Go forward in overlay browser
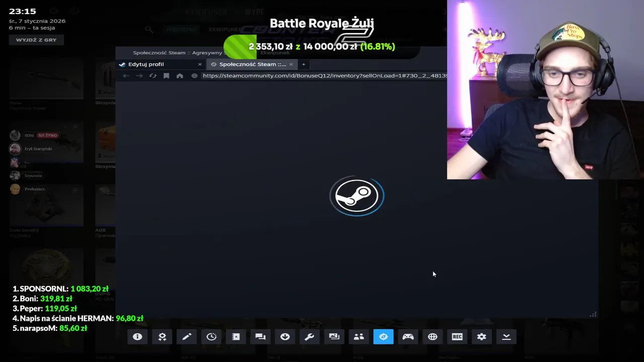644x362 pixels. 139,76
